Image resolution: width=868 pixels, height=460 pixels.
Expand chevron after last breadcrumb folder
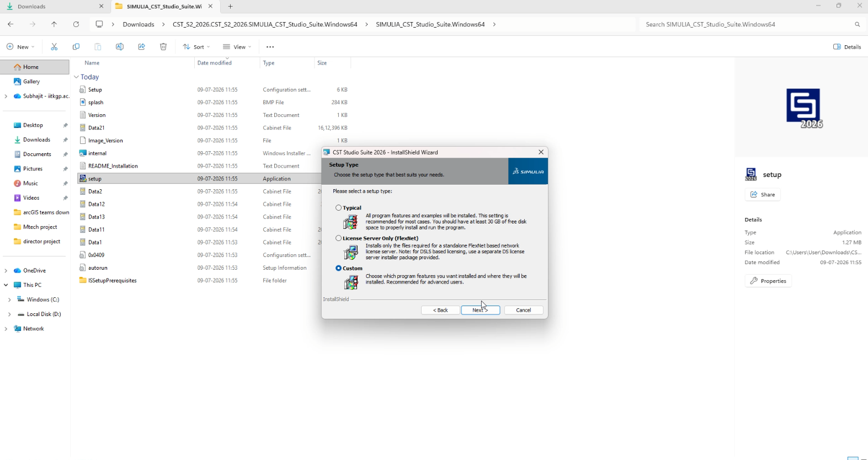tap(494, 24)
